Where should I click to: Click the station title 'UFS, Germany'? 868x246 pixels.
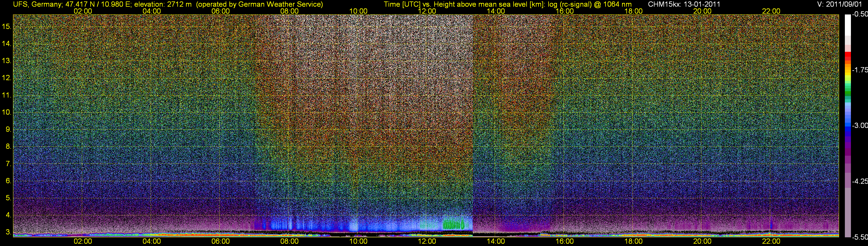(x=37, y=4)
